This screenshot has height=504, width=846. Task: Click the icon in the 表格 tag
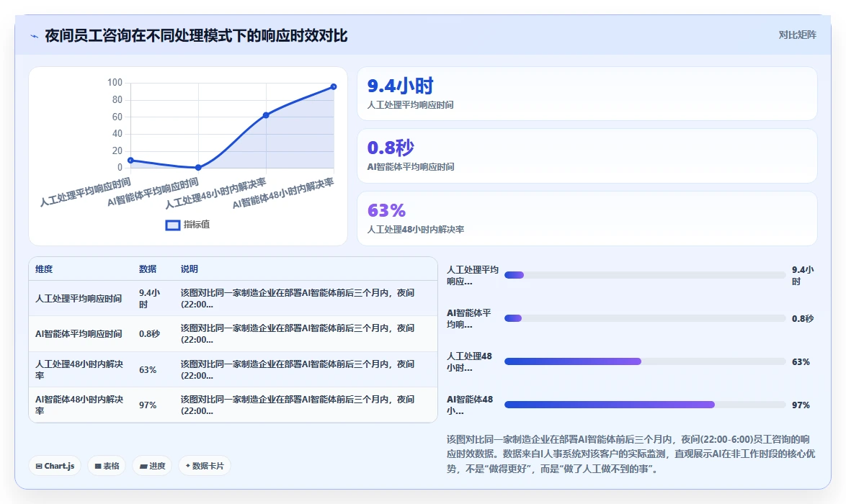tap(98, 467)
